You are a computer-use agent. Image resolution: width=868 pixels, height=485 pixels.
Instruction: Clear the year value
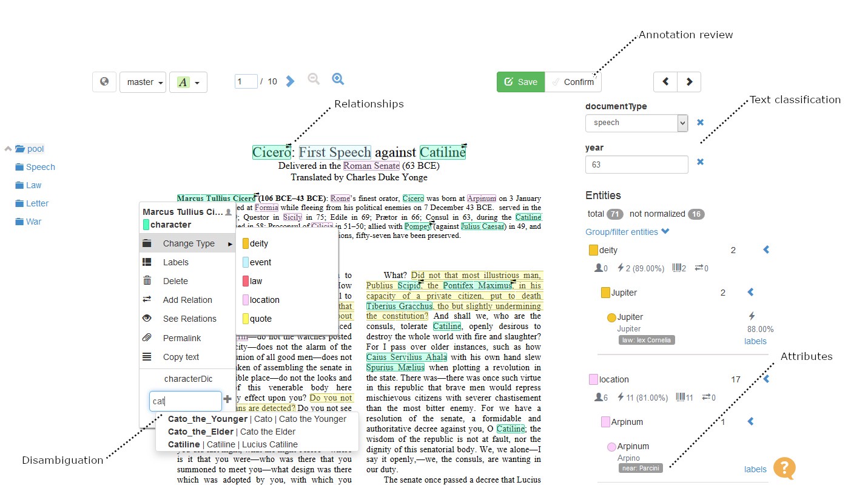point(700,162)
